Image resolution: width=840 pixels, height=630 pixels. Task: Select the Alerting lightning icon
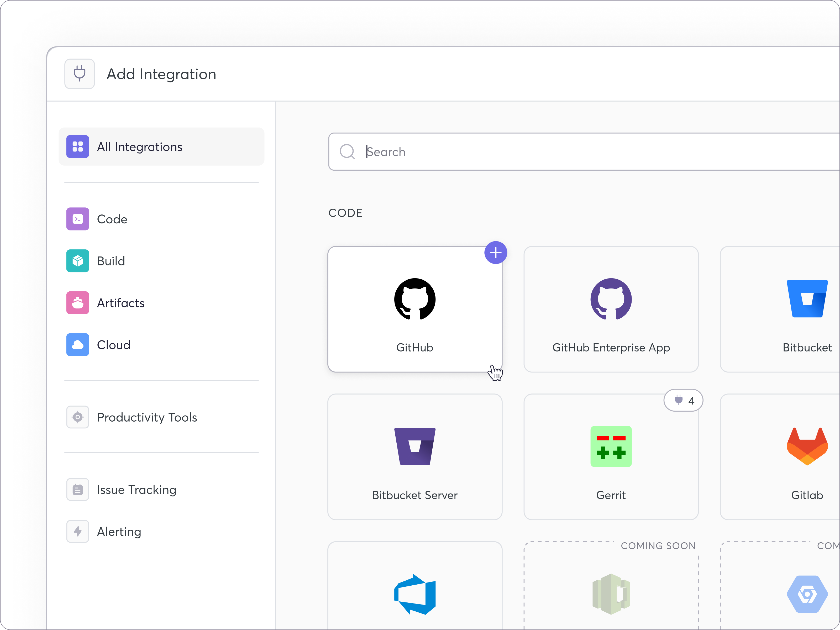pos(77,531)
